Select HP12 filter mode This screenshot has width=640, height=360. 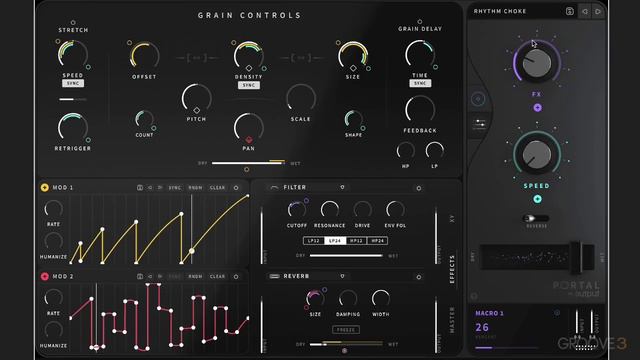tap(356, 241)
